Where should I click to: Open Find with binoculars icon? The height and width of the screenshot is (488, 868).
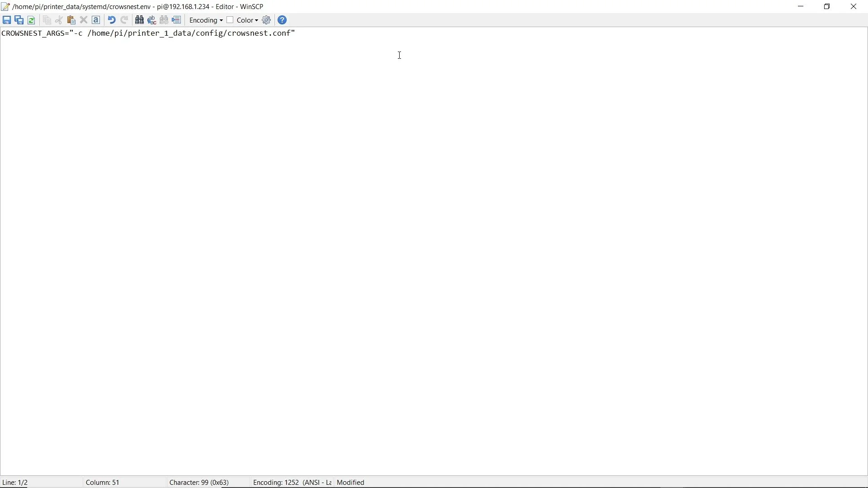(140, 20)
